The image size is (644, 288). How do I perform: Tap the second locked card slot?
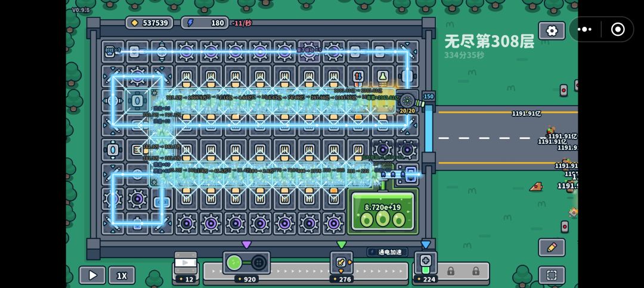[476, 271]
